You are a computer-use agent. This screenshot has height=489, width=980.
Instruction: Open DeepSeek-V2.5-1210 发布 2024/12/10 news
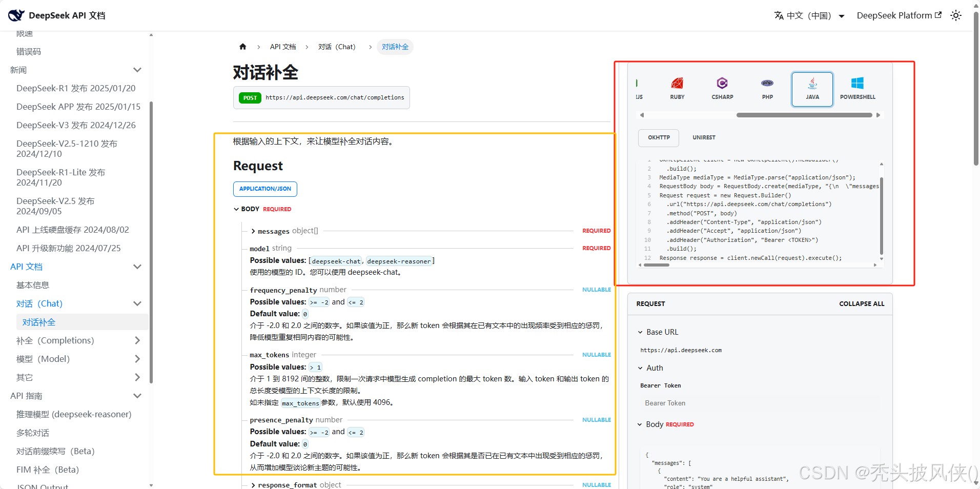pos(67,149)
